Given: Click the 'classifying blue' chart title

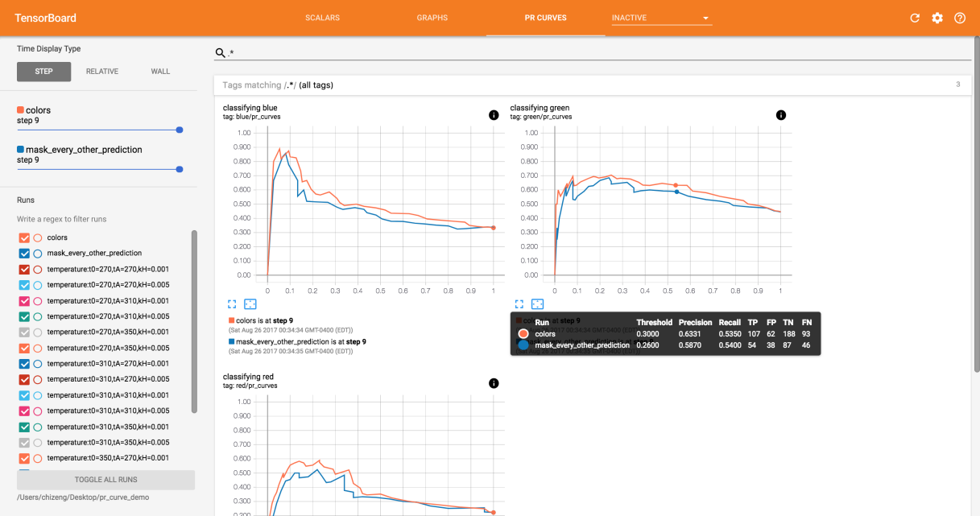Looking at the screenshot, I should (x=250, y=108).
